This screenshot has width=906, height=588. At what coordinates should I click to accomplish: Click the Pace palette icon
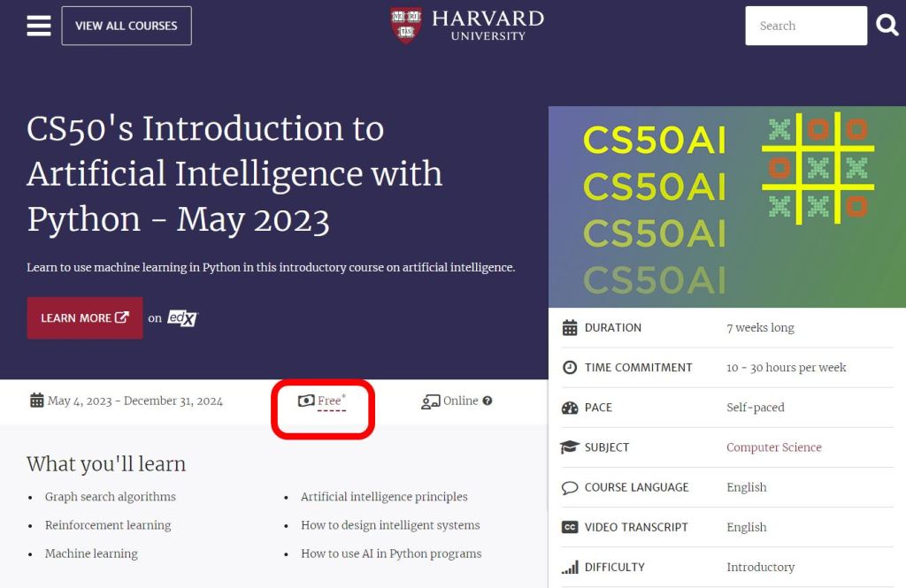[x=570, y=408]
